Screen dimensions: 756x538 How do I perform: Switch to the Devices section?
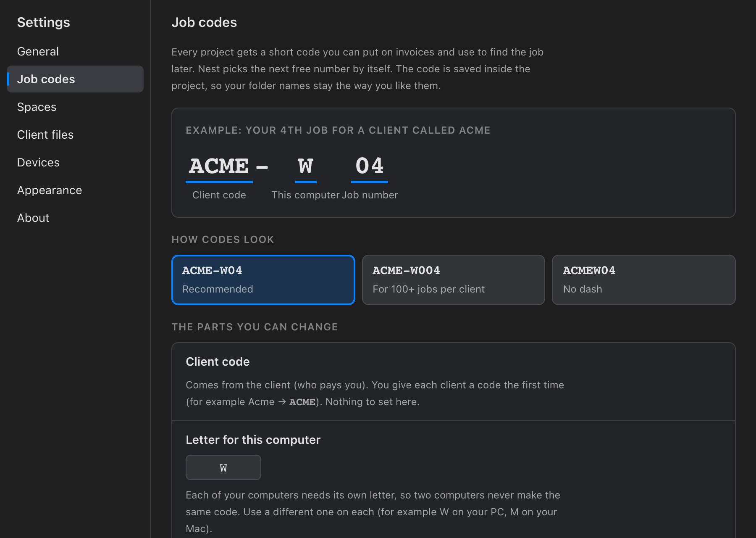(x=75, y=162)
